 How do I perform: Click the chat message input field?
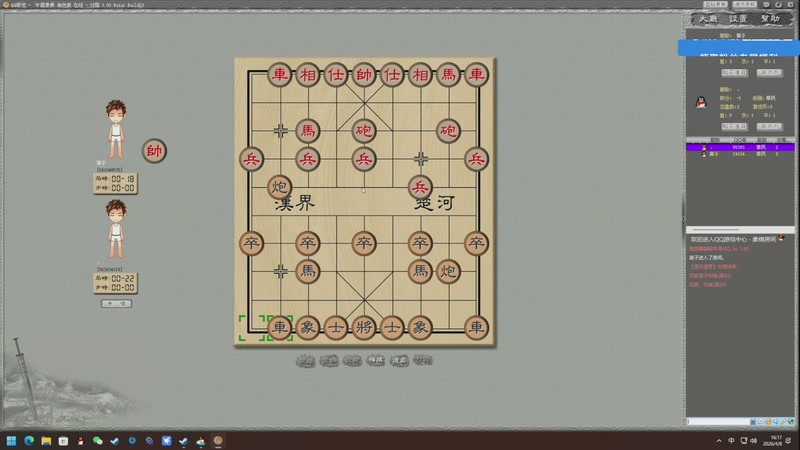[718, 421]
